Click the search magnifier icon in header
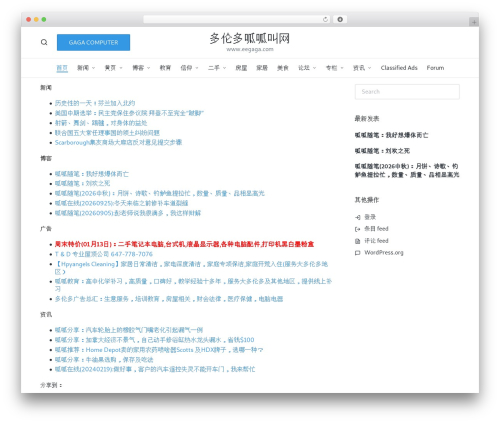This screenshot has height=423, width=500. click(x=44, y=42)
